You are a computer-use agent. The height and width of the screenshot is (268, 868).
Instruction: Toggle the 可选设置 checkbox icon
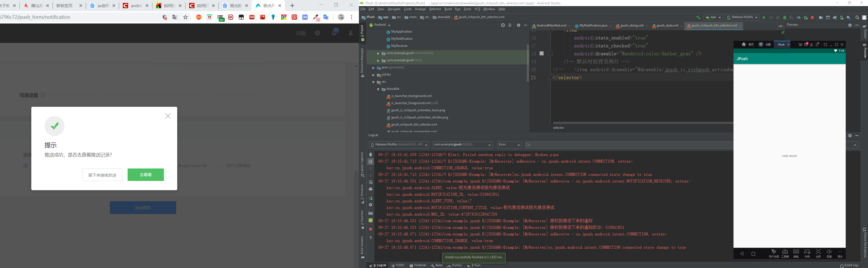click(x=43, y=95)
